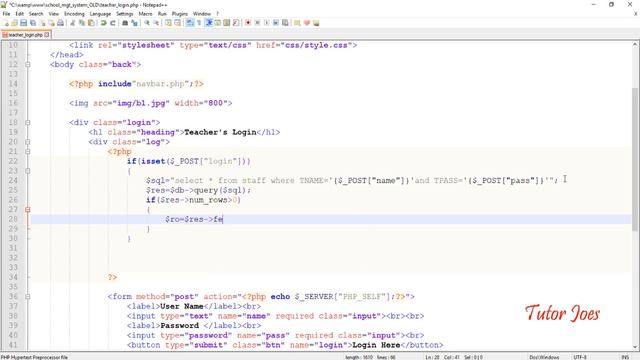This screenshot has width=640, height=360.
Task: Open the Settings menu
Action: click(x=124, y=14)
